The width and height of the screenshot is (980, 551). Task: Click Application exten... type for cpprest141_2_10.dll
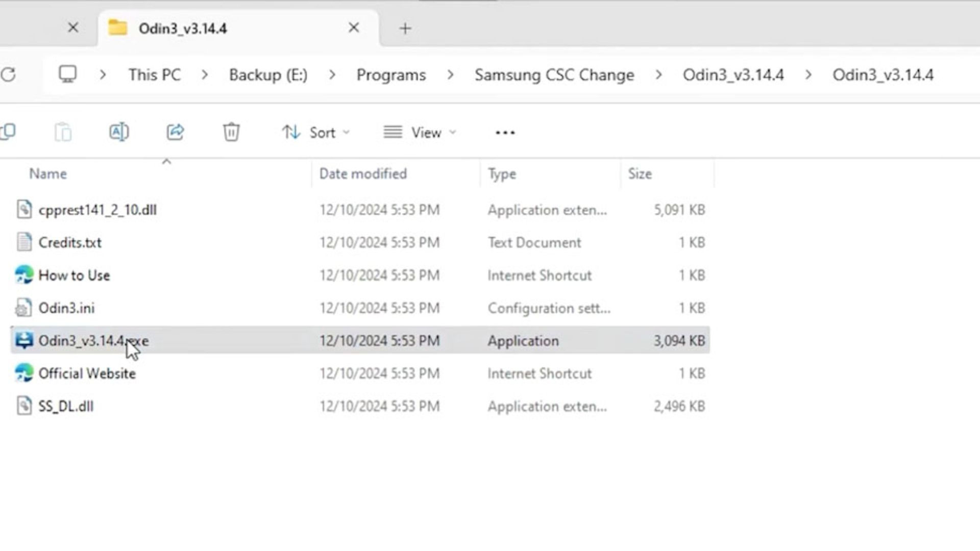pyautogui.click(x=547, y=210)
